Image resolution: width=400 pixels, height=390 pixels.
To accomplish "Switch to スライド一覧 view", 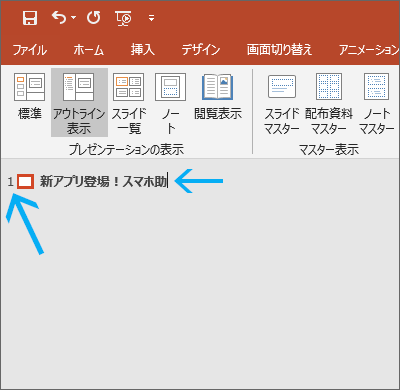I will point(129,103).
